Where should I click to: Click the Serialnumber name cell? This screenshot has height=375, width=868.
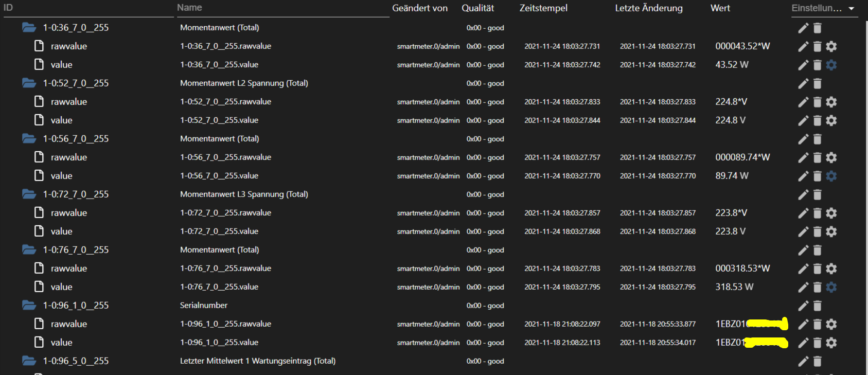point(204,306)
